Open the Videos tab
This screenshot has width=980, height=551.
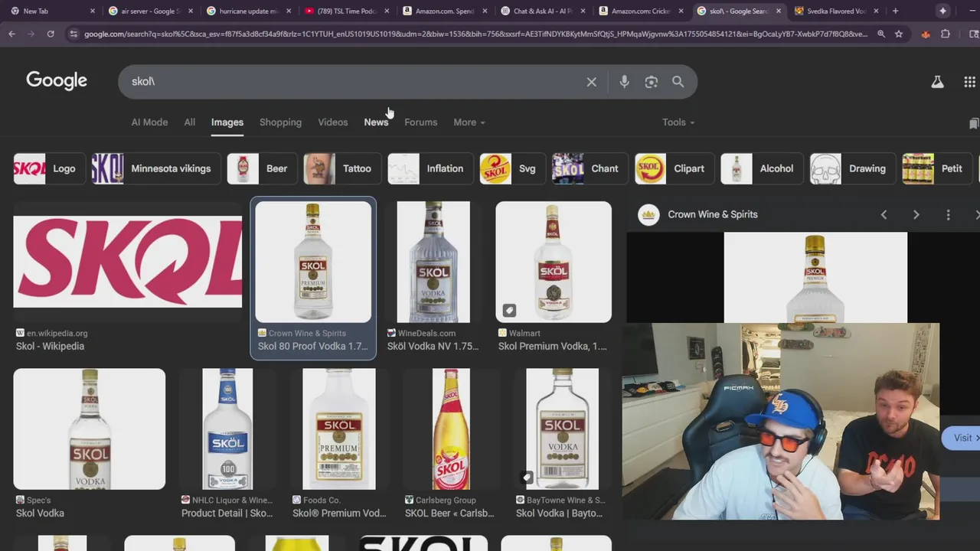[332, 122]
